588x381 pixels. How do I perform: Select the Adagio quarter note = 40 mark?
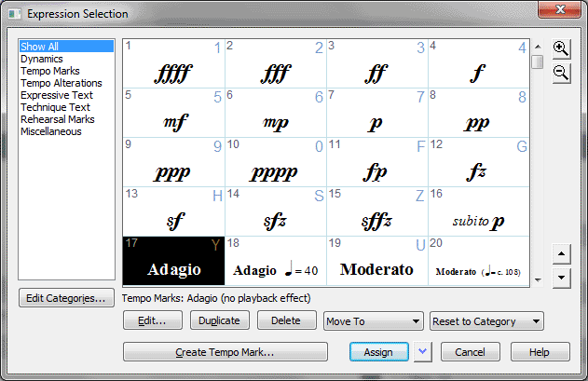pos(276,261)
